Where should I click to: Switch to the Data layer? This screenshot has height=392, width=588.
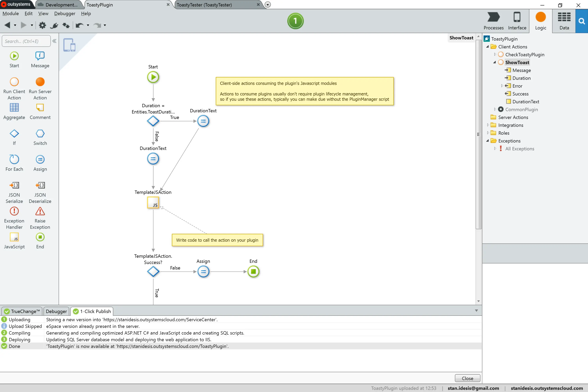point(564,21)
